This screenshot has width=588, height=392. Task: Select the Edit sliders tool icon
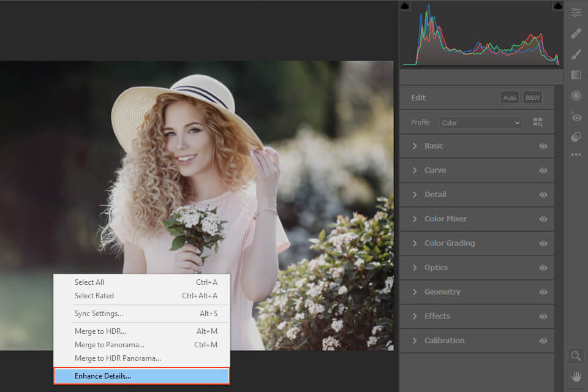tap(576, 12)
